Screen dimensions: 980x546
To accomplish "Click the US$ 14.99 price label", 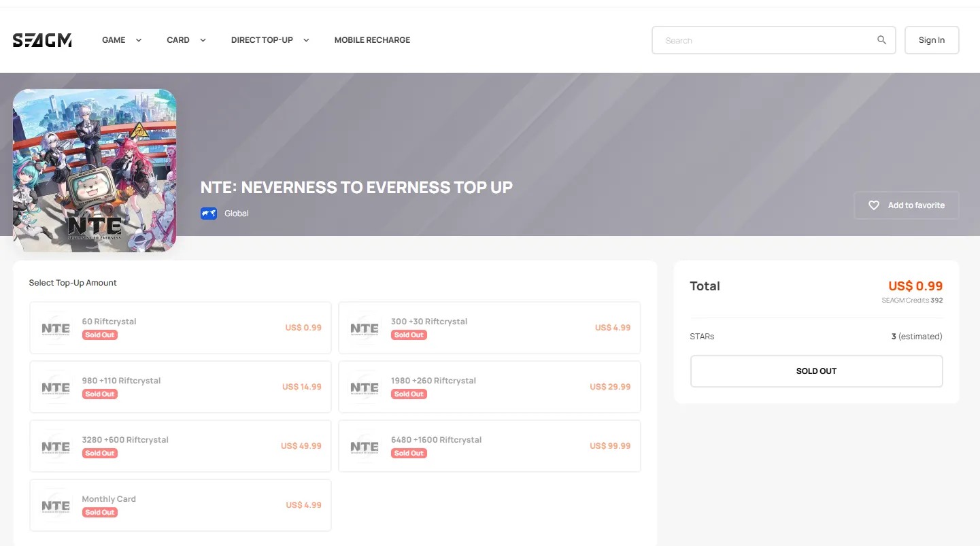I will pyautogui.click(x=302, y=387).
